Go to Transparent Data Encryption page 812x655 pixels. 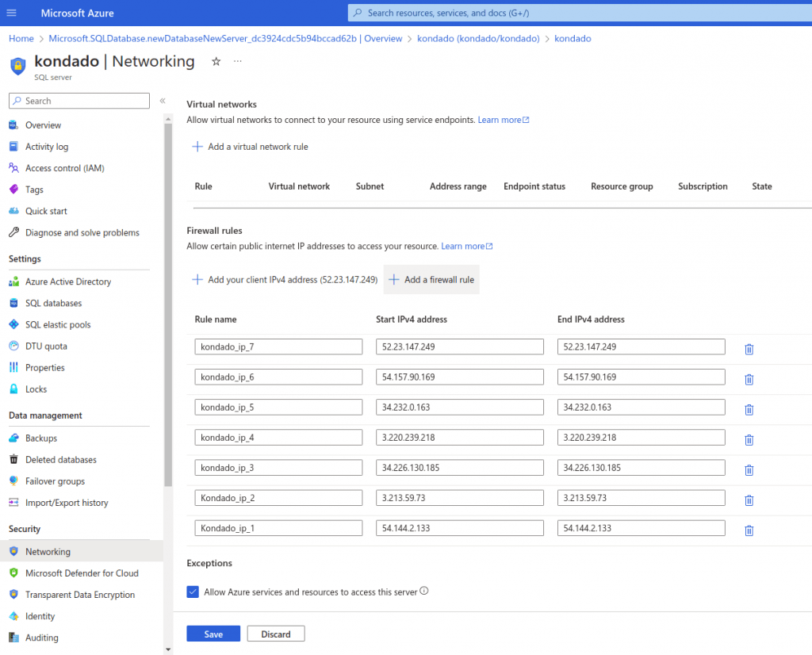[x=80, y=595]
